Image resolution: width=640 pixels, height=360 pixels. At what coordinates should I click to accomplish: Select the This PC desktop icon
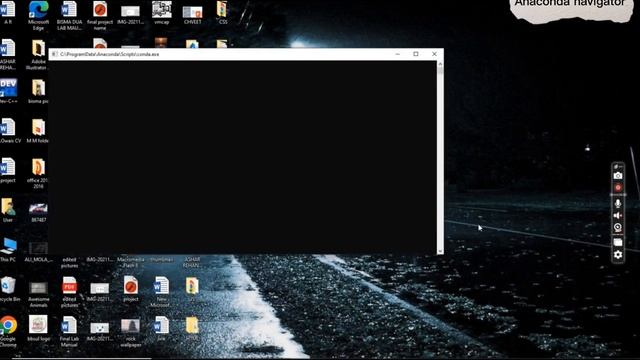(8, 250)
